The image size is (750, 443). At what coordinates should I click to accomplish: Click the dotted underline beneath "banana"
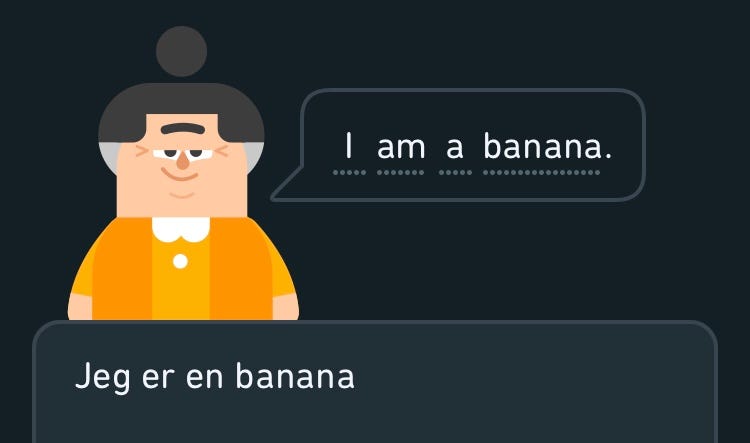[541, 172]
